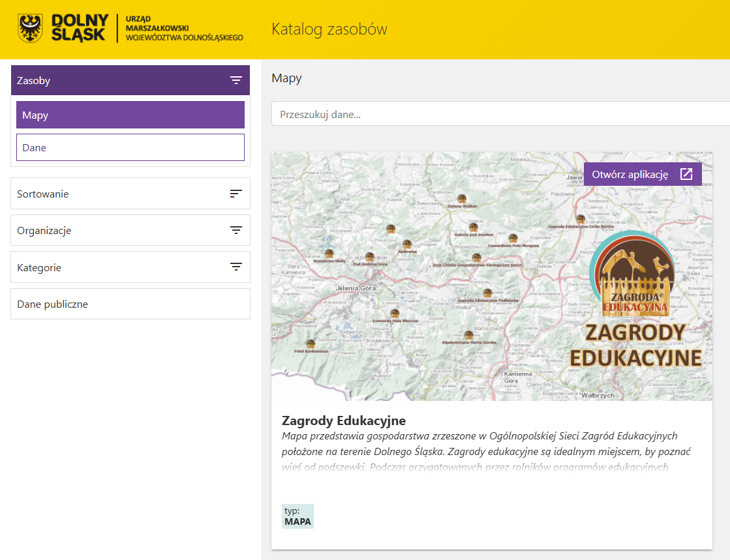Image resolution: width=730 pixels, height=560 pixels.
Task: Focus the Przeszukuj dane search field
Action: click(500, 114)
